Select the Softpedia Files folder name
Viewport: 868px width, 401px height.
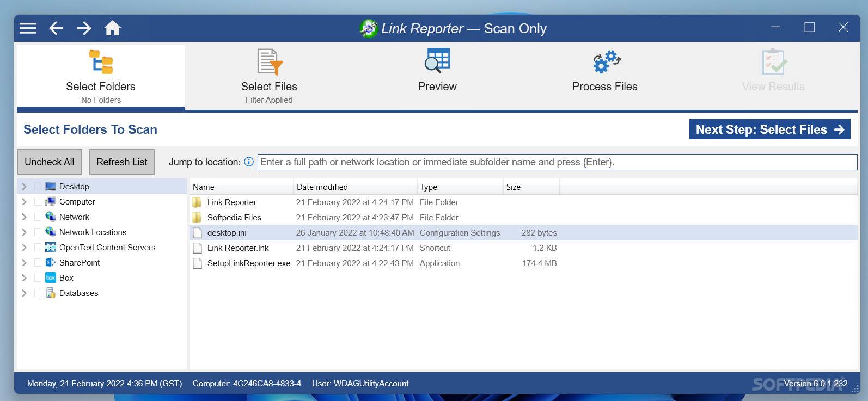click(x=234, y=218)
